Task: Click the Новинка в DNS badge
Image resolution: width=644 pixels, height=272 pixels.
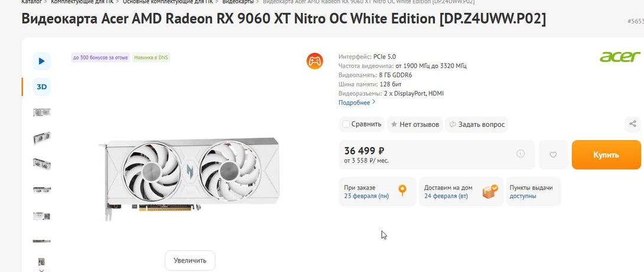Action: [x=151, y=58]
